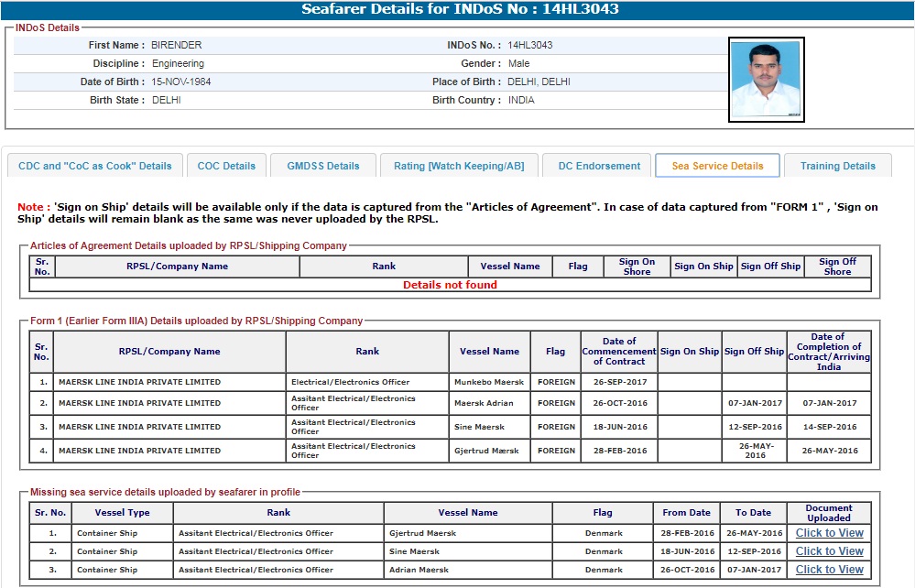Open the uploaded document for Sine Maersk
Viewport: 915px width, 588px height.
[x=829, y=551]
